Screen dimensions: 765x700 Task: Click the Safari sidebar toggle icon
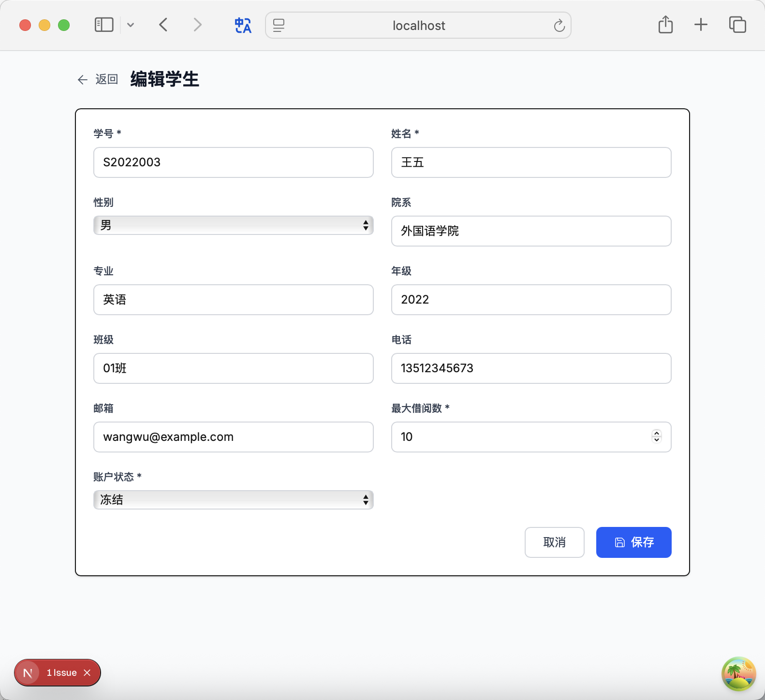pyautogui.click(x=103, y=25)
